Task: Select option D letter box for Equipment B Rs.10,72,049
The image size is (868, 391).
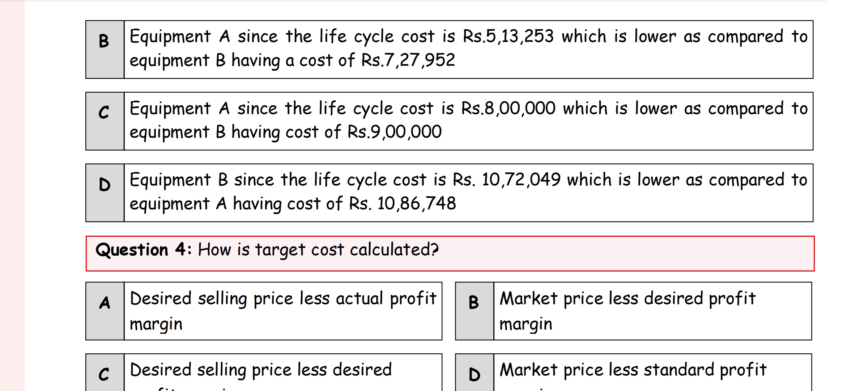Action: click(105, 193)
